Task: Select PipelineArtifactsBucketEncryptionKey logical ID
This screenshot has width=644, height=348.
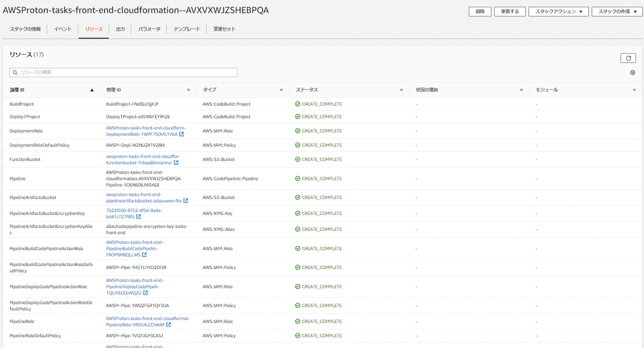Action: click(47, 214)
